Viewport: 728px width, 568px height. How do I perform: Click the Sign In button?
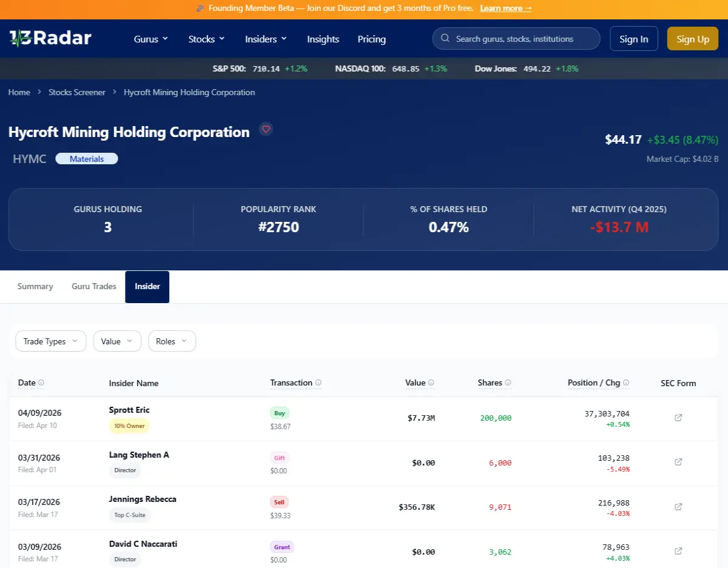point(634,39)
